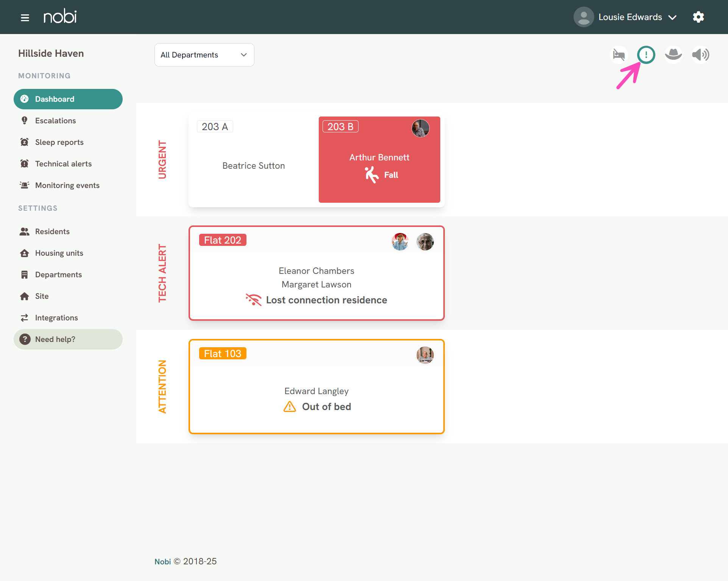Viewport: 728px width, 581px height.
Task: Open the Sleep reports page
Action: (x=59, y=142)
